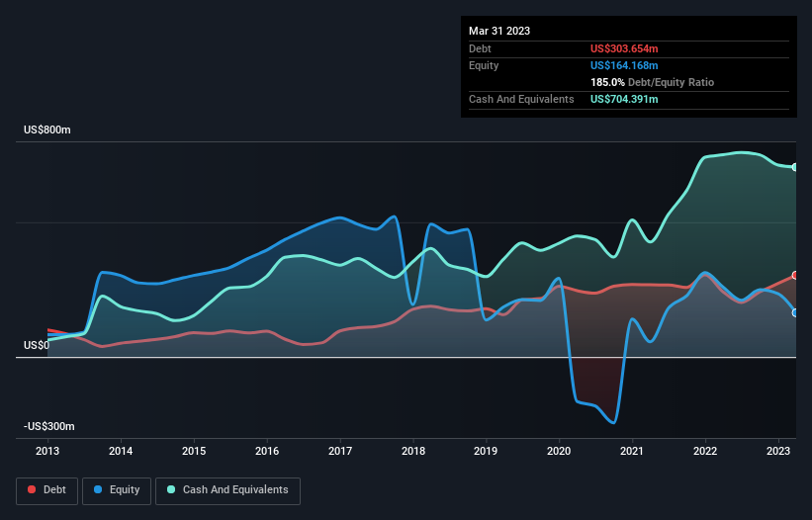Click the red Debt endpoint marker
This screenshot has height=520, width=812.
tap(795, 275)
